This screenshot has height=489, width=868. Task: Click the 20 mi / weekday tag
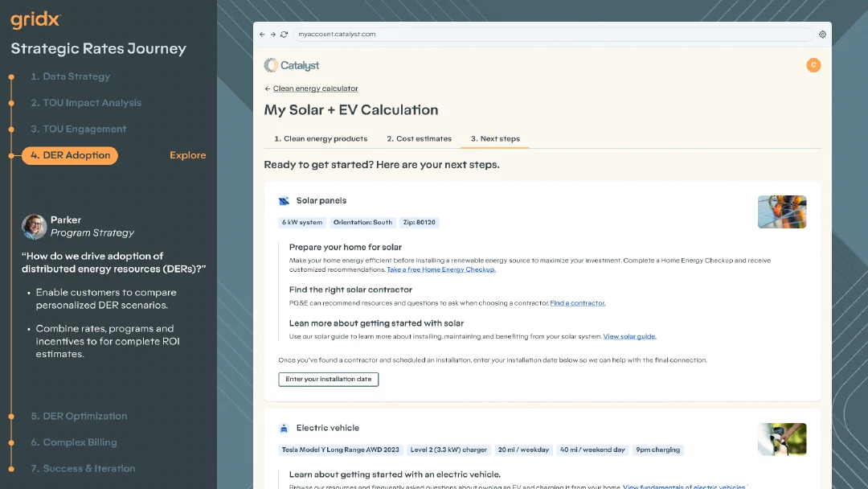(x=523, y=450)
